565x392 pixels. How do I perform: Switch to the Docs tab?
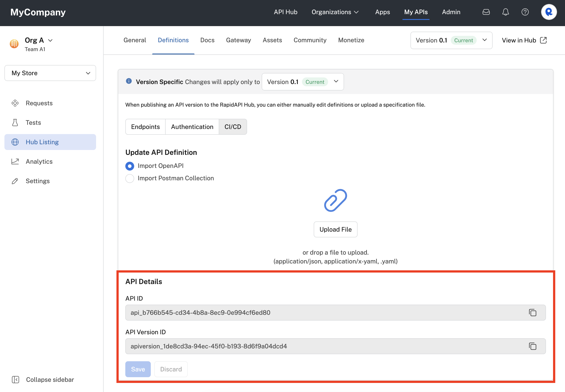point(207,40)
